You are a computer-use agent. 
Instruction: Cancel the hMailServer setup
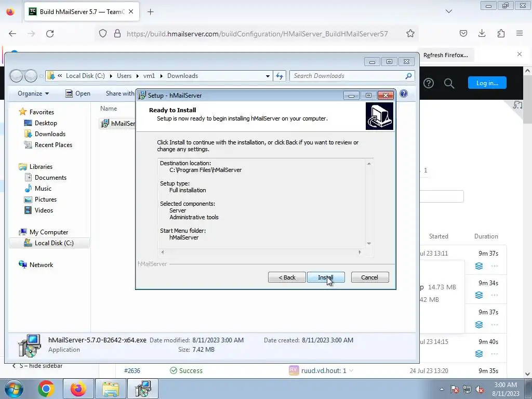click(369, 277)
